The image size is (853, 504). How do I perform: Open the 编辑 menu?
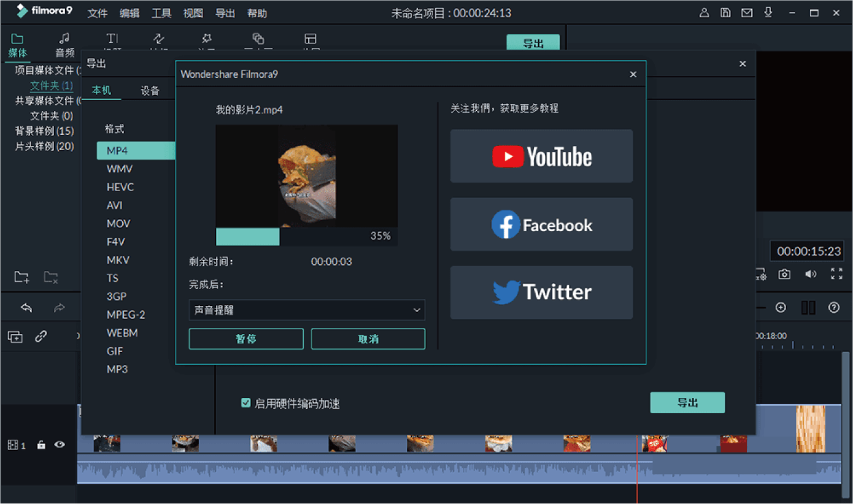[x=129, y=13]
